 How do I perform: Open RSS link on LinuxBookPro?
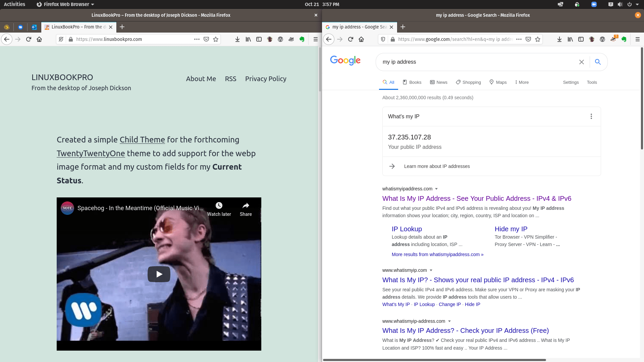(230, 79)
